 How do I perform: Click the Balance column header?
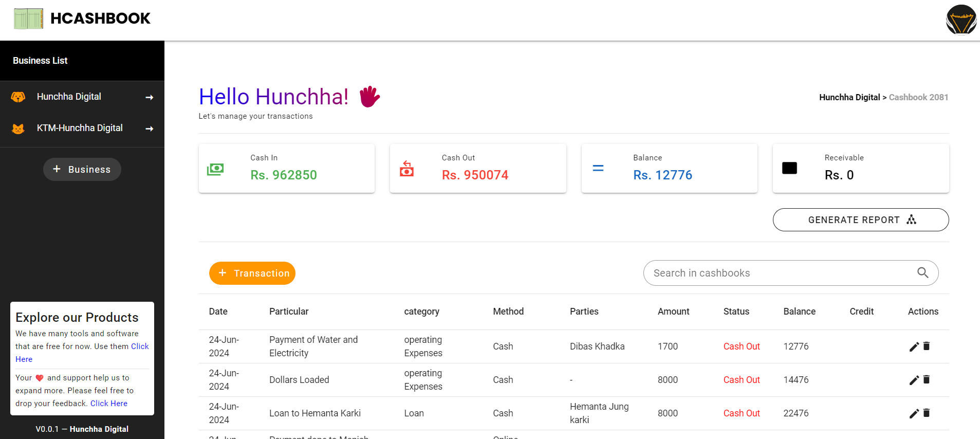(800, 312)
